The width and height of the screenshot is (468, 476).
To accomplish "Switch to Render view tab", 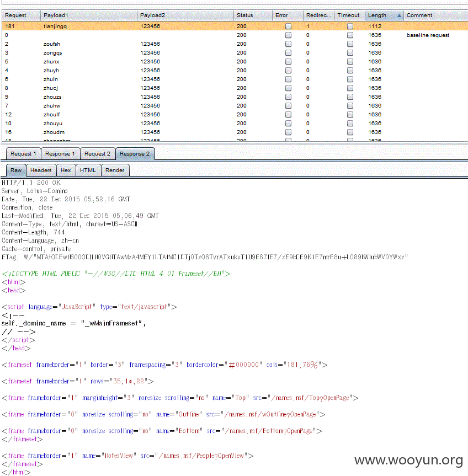I will (115, 170).
